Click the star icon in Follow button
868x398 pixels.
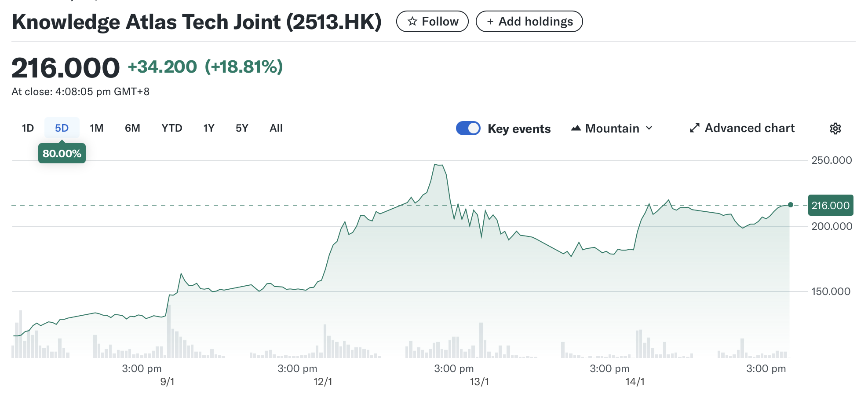[x=412, y=22]
